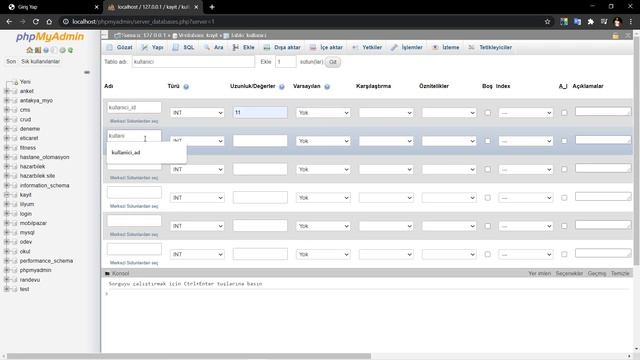Image resolution: width=640 pixels, height=360 pixels.
Task: Click the Sık kullanılanlar link in sidebar
Action: [40, 61]
